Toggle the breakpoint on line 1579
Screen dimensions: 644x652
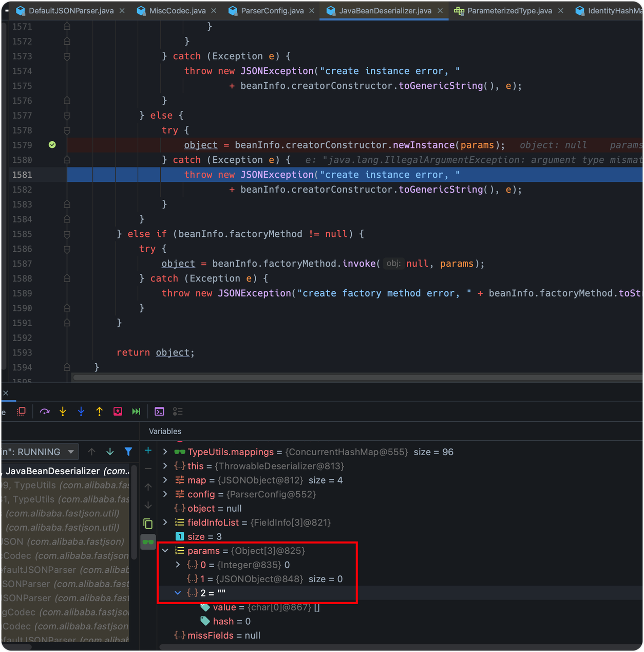click(x=52, y=145)
